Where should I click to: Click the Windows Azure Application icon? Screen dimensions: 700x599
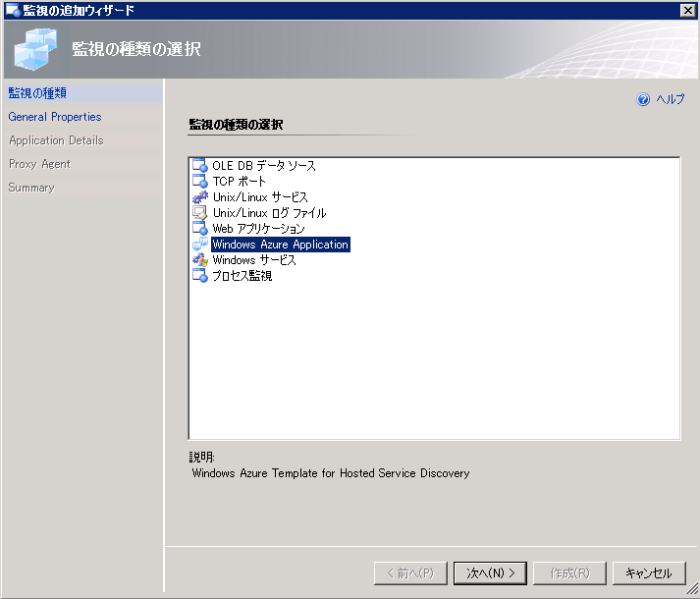tap(200, 245)
